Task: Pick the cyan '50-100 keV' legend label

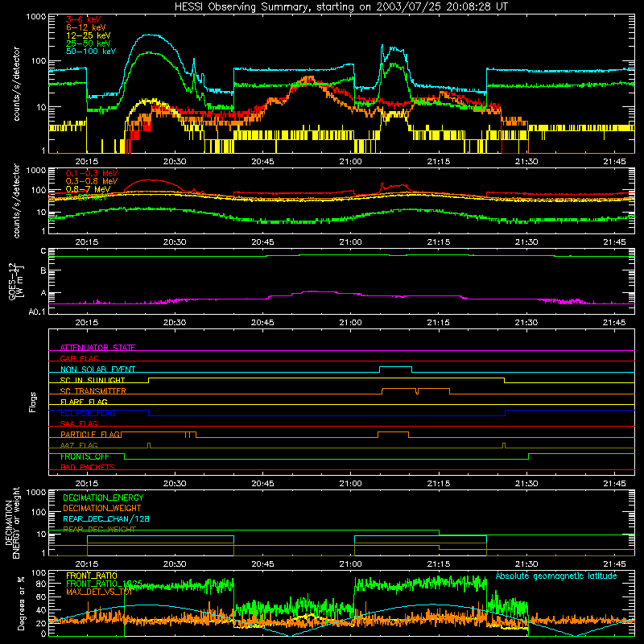Action: [91, 52]
